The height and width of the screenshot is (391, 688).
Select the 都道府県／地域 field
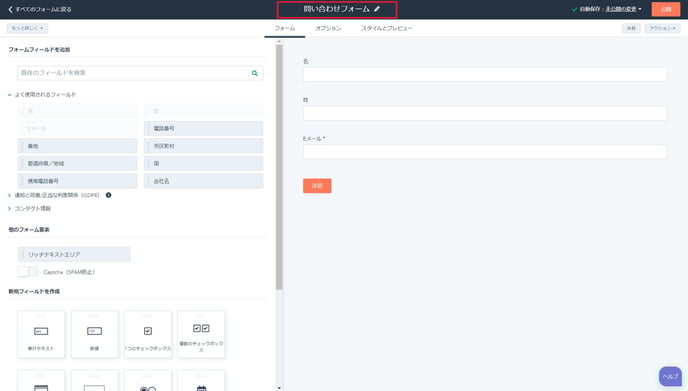(78, 163)
